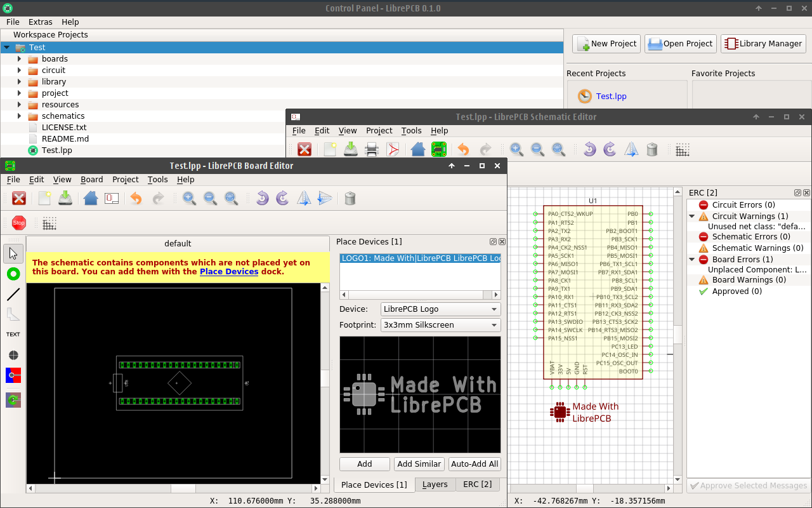
Task: Collapse Board Errors (1) in ERC
Action: point(692,260)
